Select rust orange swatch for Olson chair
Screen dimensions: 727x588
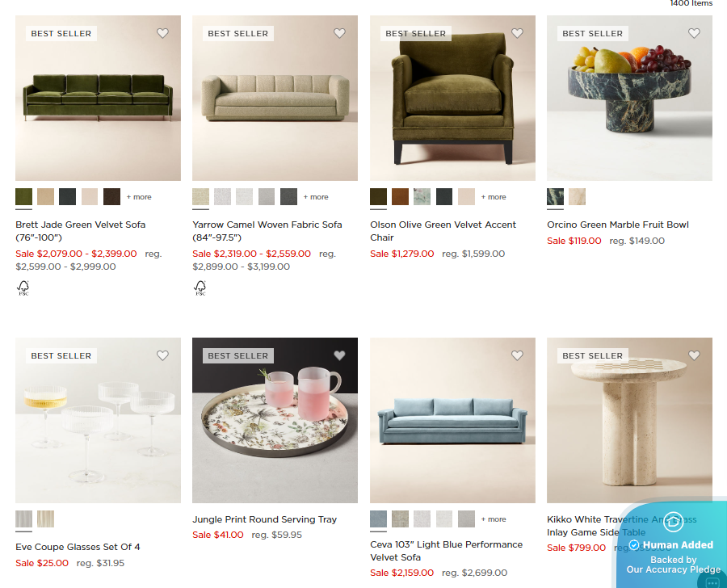tap(400, 196)
